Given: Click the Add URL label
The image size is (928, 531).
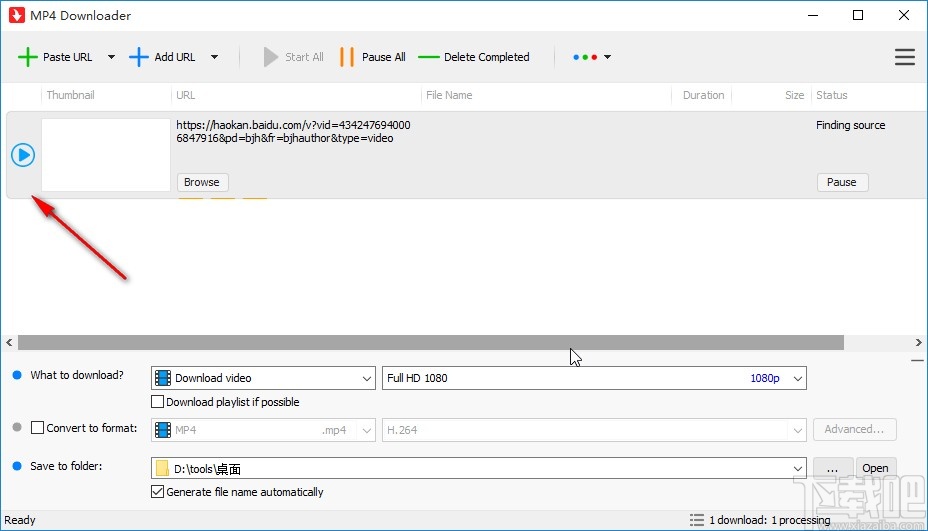Looking at the screenshot, I should click(x=175, y=57).
